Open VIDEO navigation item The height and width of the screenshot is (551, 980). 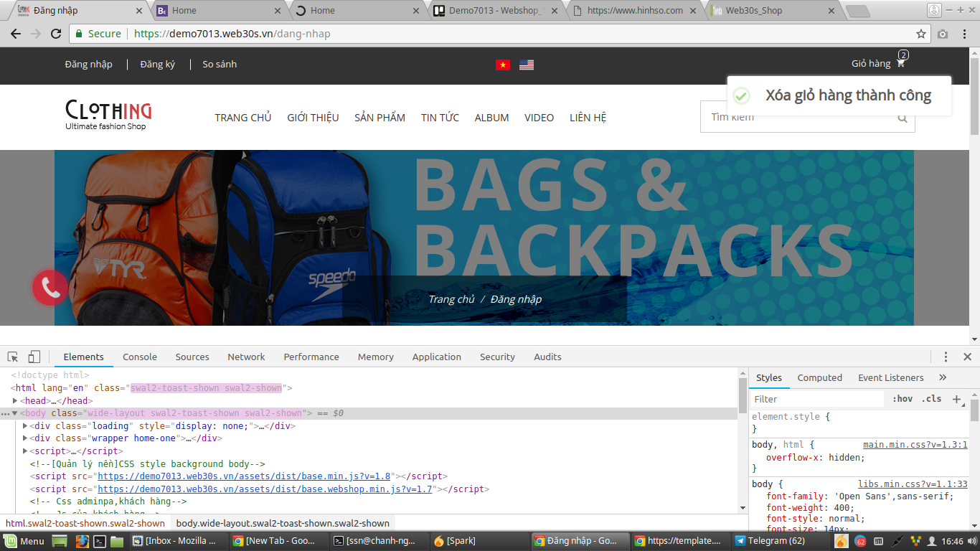[539, 118]
